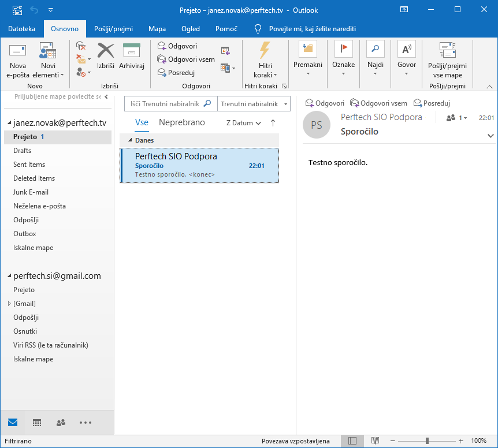Open the Drafts folder
This screenshot has height=448, width=498.
pos(22,151)
